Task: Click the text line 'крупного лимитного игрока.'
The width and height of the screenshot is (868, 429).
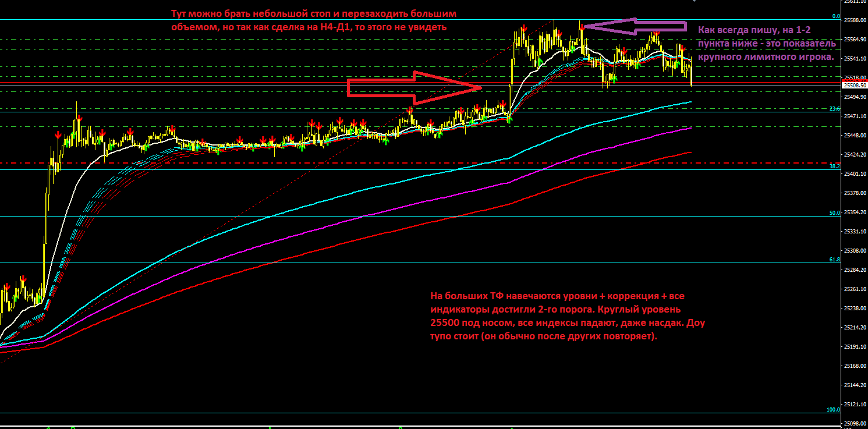Action: (766, 57)
